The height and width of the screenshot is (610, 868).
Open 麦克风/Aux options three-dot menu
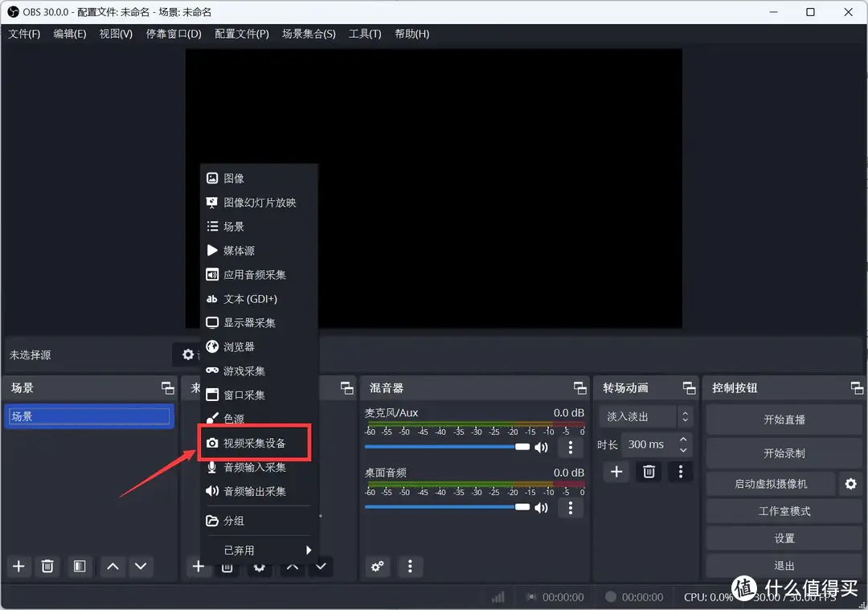point(570,448)
